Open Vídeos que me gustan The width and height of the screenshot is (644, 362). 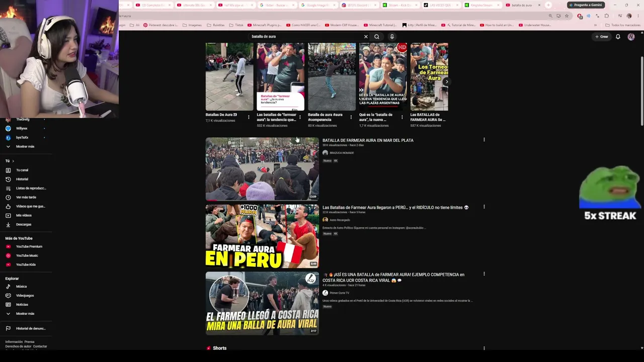click(x=25, y=206)
